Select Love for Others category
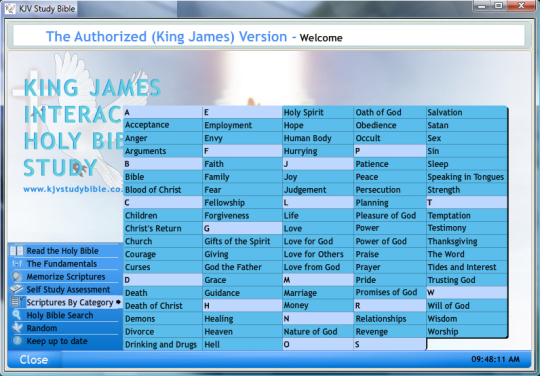 click(x=318, y=254)
